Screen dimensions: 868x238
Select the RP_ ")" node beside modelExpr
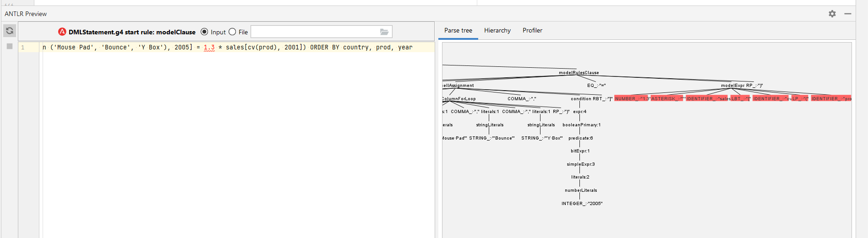tap(754, 86)
